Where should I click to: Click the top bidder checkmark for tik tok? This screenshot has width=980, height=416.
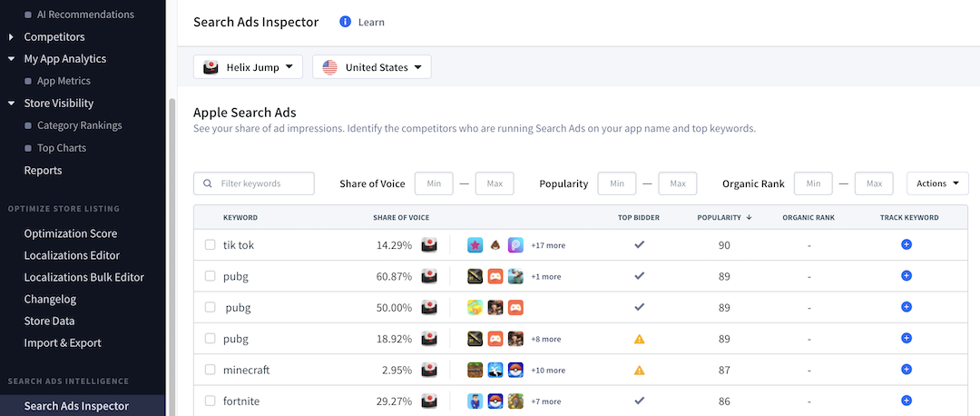click(639, 244)
